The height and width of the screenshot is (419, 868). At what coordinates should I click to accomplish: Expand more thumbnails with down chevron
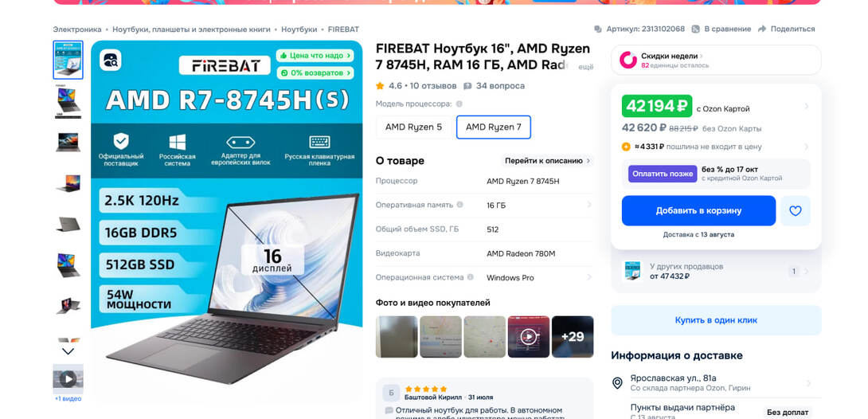(68, 351)
